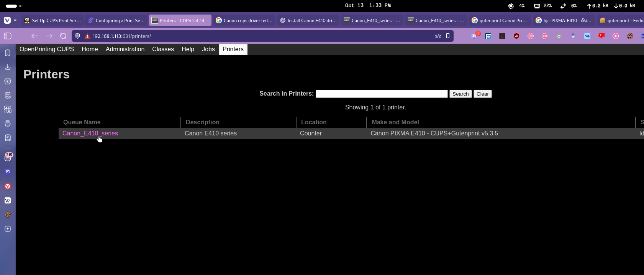Toggle the side panel visibility
This screenshot has height=275, width=644.
click(x=8, y=36)
